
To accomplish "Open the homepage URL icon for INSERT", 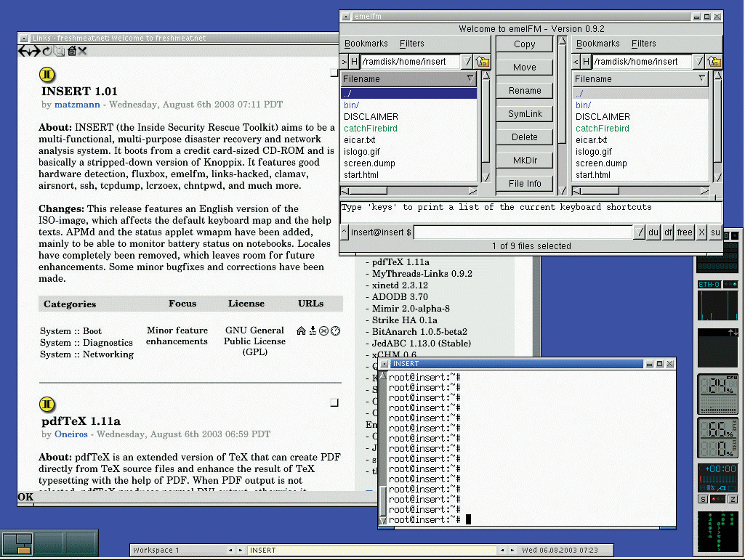I will 301,330.
